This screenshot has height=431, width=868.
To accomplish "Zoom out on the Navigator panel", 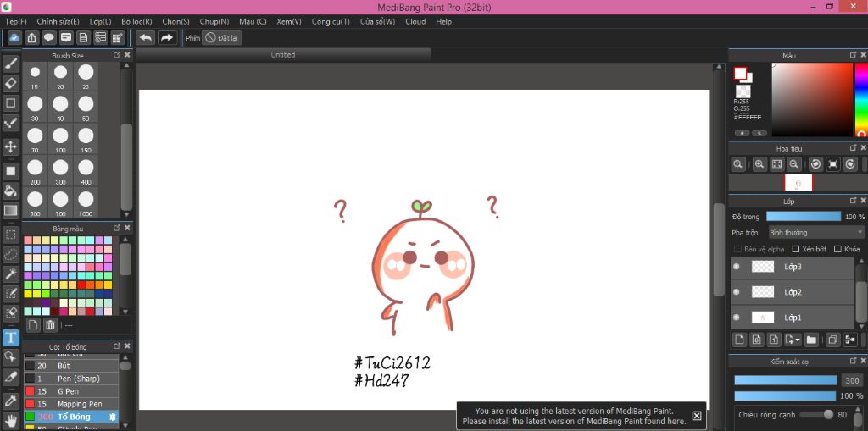I will 793,164.
